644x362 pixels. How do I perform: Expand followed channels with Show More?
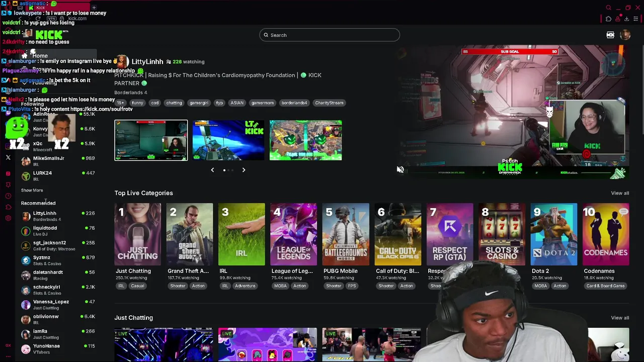(x=32, y=191)
